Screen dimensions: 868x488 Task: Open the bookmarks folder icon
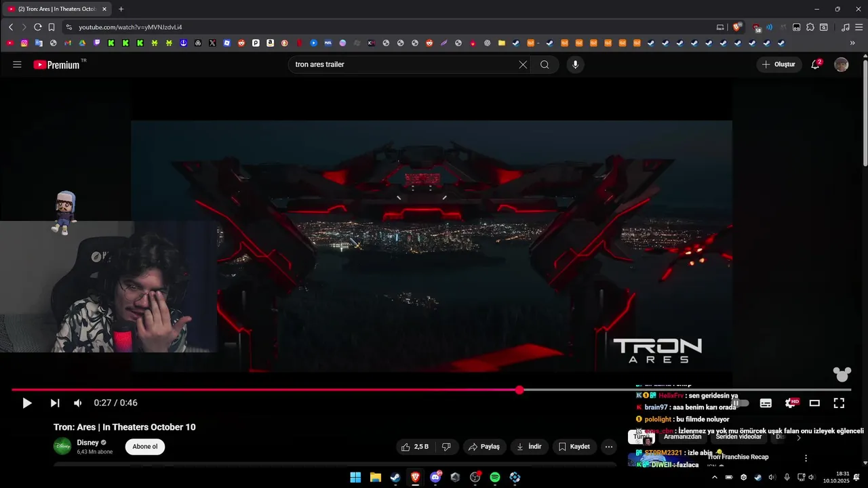point(502,43)
